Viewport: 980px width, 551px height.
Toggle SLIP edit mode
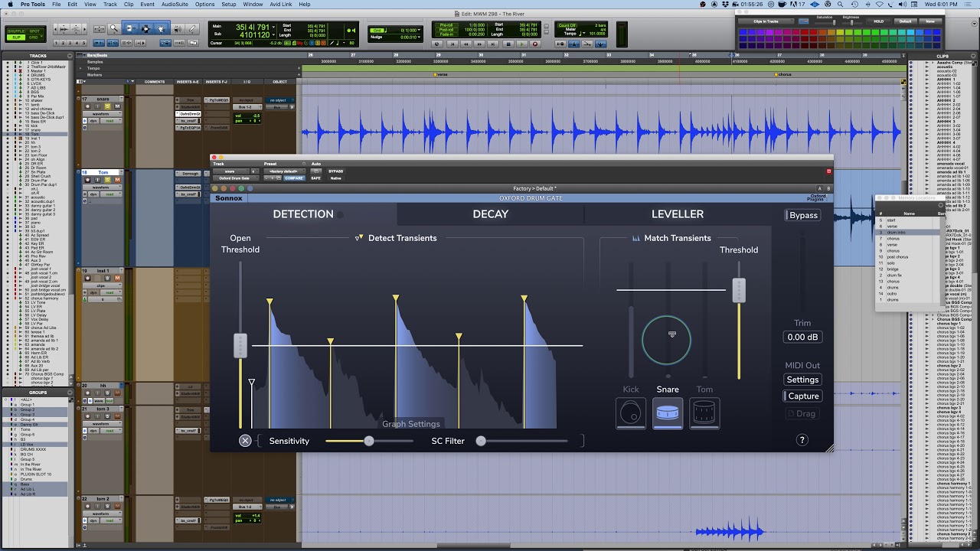(x=16, y=37)
